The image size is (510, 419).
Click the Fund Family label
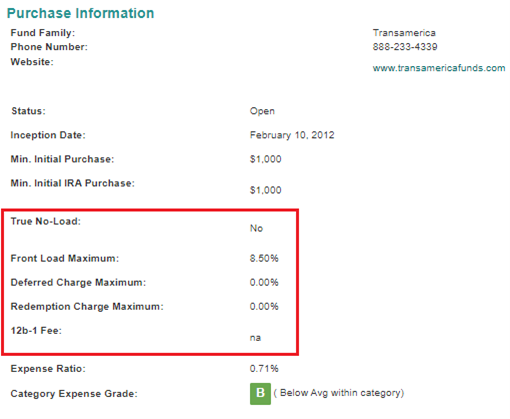(43, 33)
